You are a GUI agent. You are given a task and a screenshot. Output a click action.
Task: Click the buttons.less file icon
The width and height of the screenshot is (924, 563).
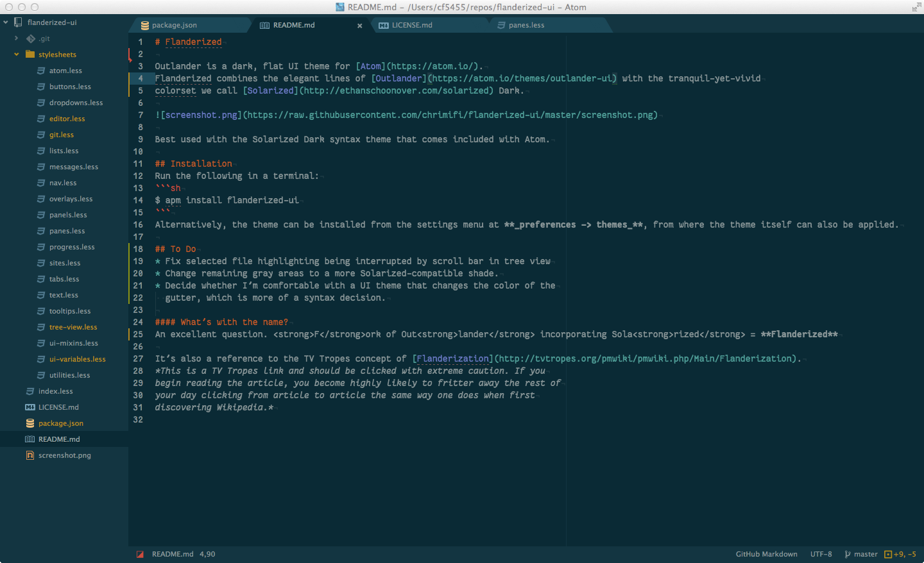click(x=41, y=87)
